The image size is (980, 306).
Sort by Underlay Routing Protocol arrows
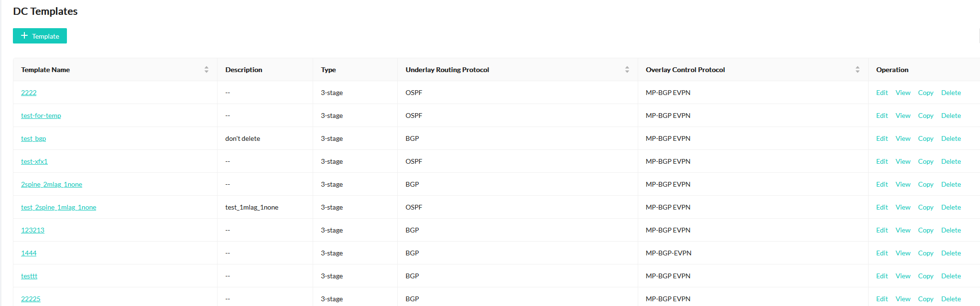point(627,70)
